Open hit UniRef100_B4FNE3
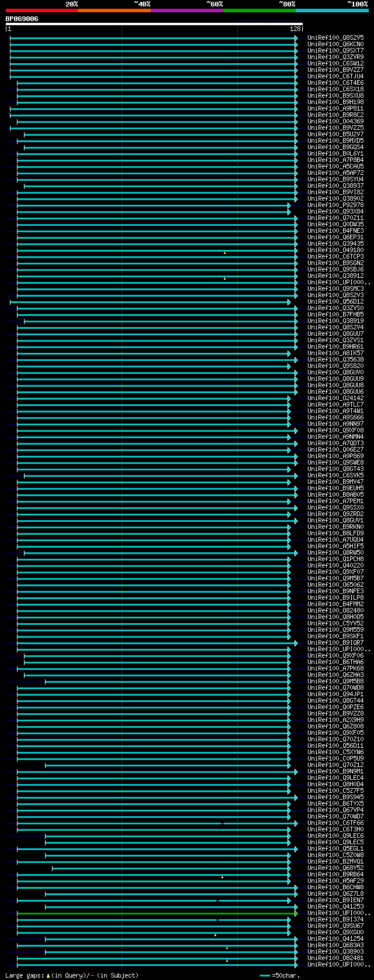Screen dimensions: 374x980 [335, 231]
